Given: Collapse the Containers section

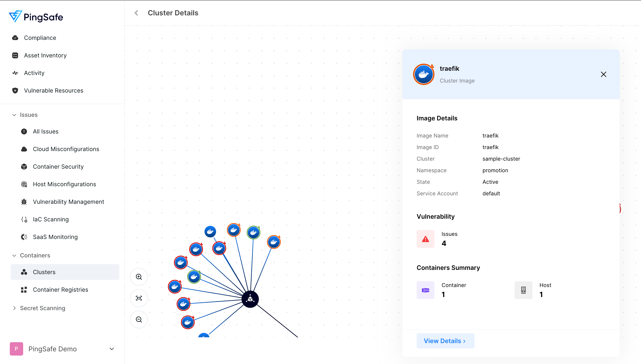Looking at the screenshot, I should click(x=14, y=255).
